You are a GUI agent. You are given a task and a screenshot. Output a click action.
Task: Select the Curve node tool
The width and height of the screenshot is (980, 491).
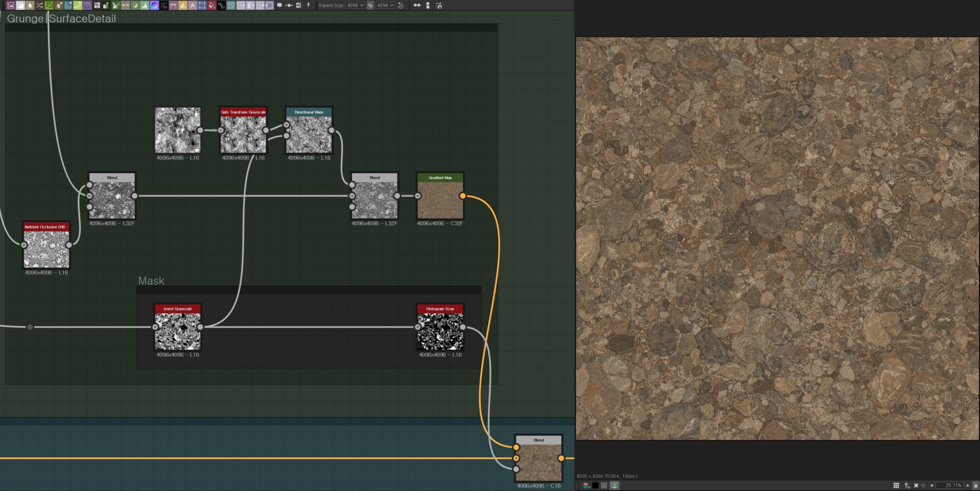pyautogui.click(x=49, y=5)
